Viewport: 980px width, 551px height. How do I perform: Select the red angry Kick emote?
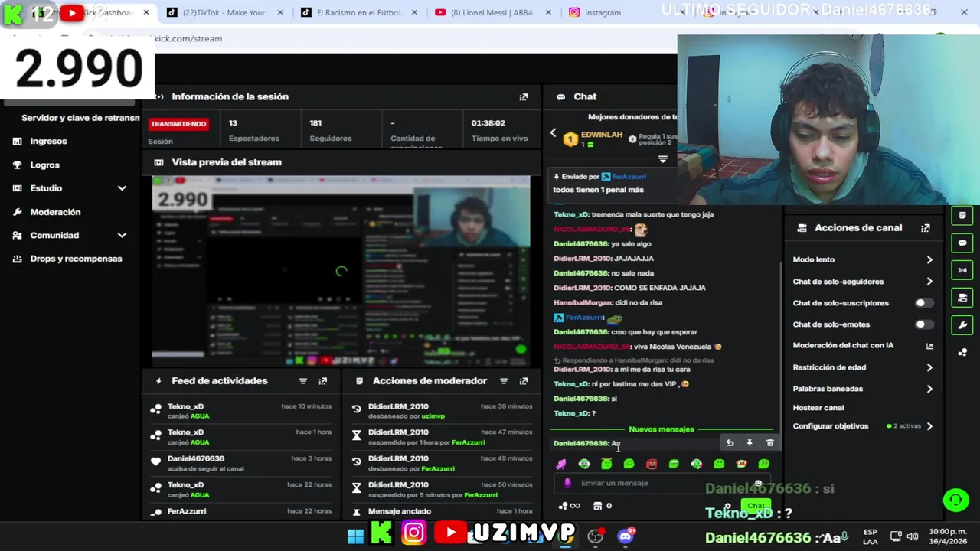(652, 464)
